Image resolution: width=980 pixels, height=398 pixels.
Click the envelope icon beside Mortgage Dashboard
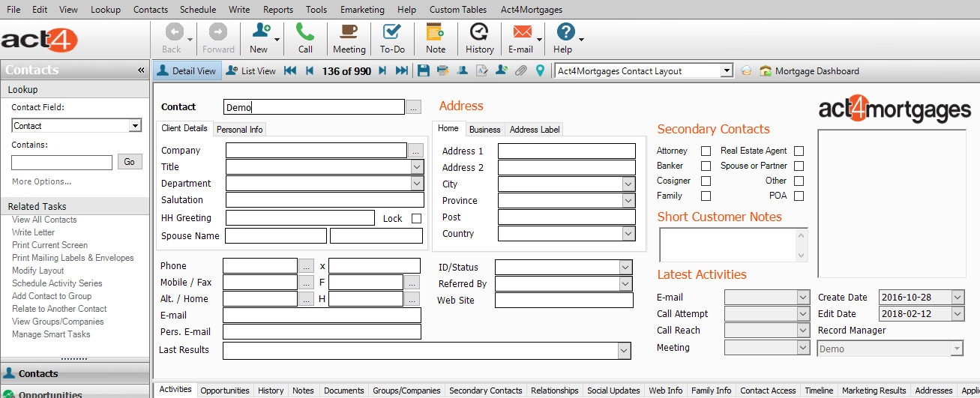tap(746, 71)
